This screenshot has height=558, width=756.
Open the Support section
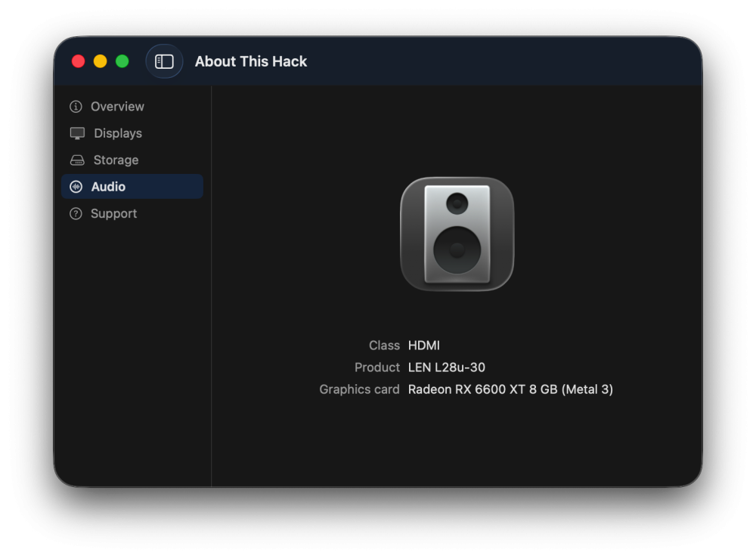(x=132, y=214)
